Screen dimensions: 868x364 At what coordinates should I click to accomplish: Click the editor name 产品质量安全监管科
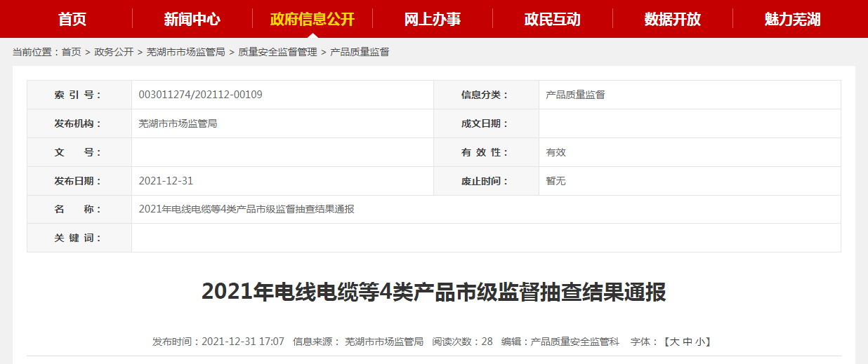pyautogui.click(x=575, y=342)
